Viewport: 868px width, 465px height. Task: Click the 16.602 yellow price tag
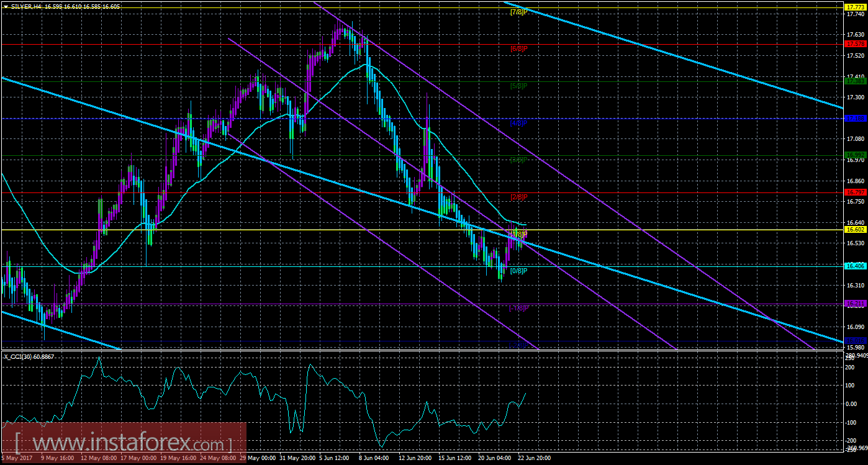coord(855,230)
